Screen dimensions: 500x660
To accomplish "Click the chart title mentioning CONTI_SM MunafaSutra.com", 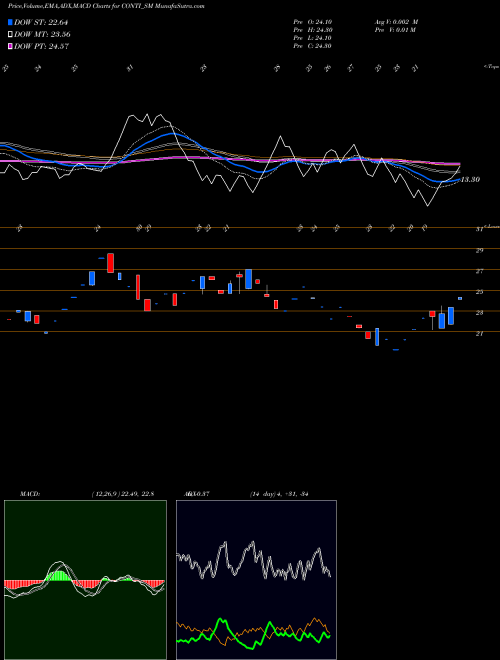I will [x=106, y=7].
